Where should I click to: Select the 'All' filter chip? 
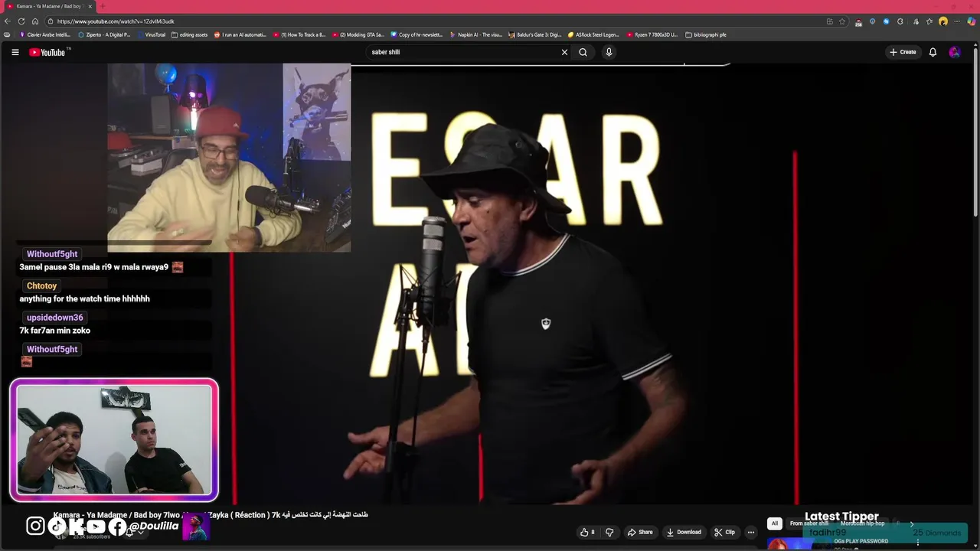coord(774,523)
